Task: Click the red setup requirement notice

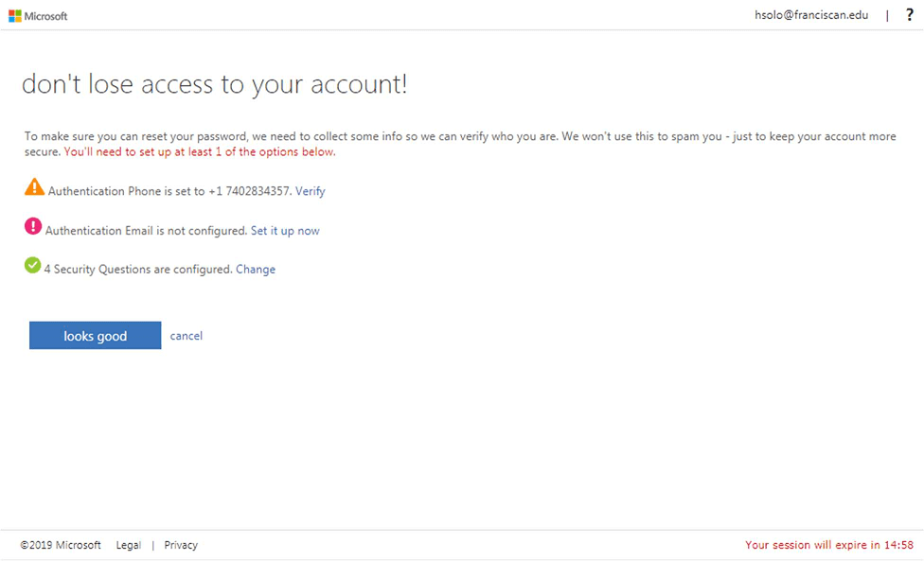Action: [x=200, y=152]
